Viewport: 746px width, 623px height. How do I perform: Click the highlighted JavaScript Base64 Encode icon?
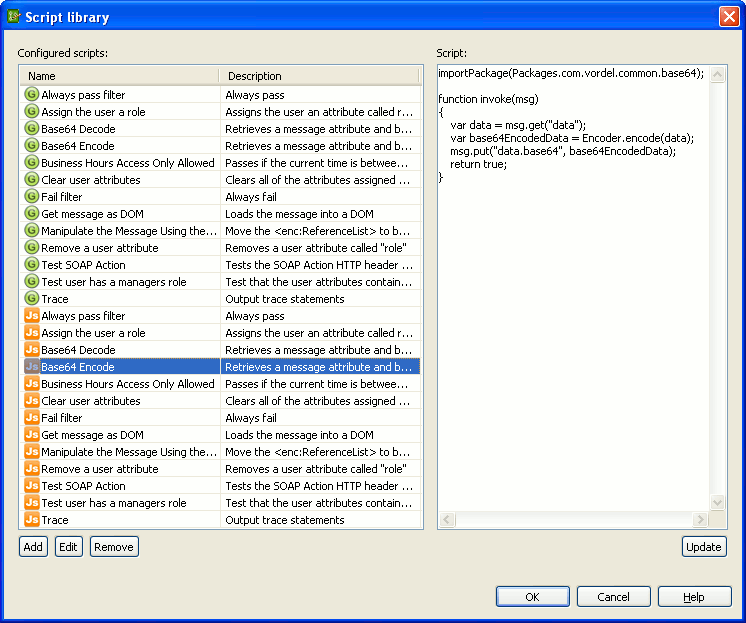pyautogui.click(x=31, y=366)
